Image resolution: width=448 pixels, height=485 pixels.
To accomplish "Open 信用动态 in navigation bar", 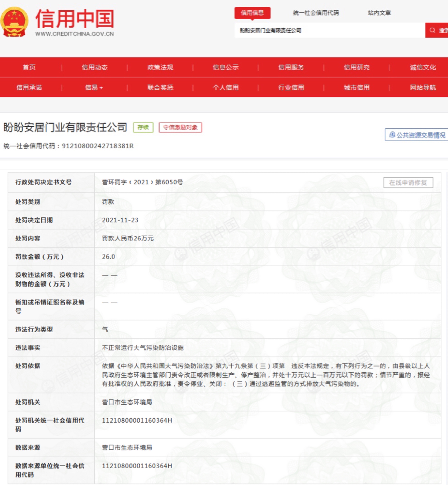I will point(95,67).
